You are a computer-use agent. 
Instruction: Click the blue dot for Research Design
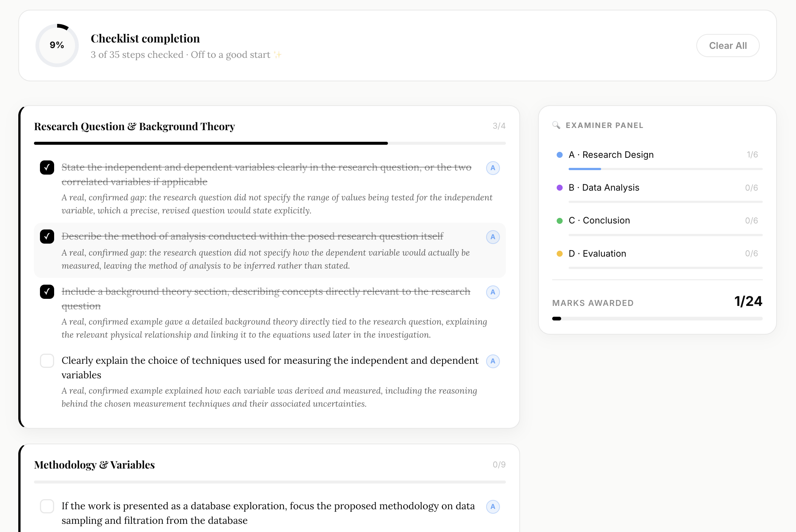pos(560,155)
